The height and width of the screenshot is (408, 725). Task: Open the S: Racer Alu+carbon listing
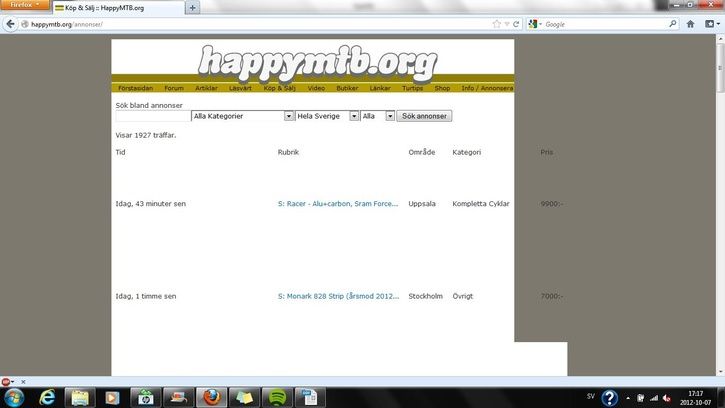click(x=331, y=204)
